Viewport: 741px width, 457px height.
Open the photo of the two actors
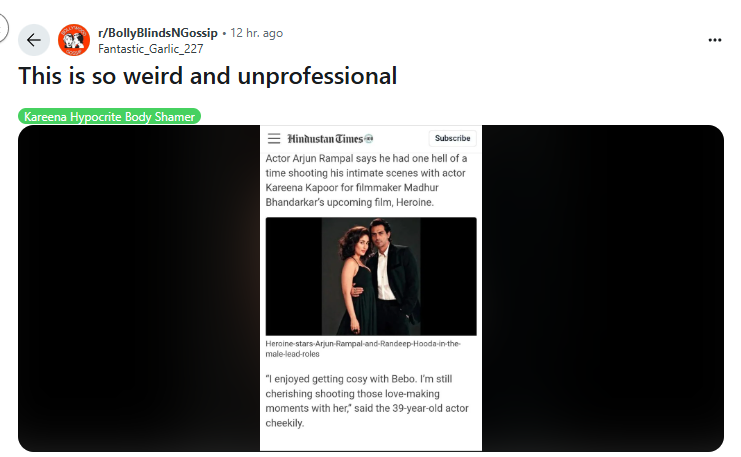pos(371,276)
